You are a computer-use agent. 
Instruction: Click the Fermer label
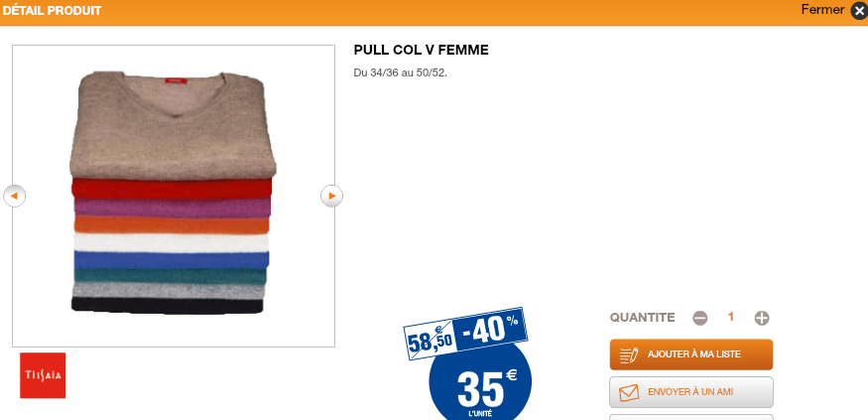(x=822, y=9)
